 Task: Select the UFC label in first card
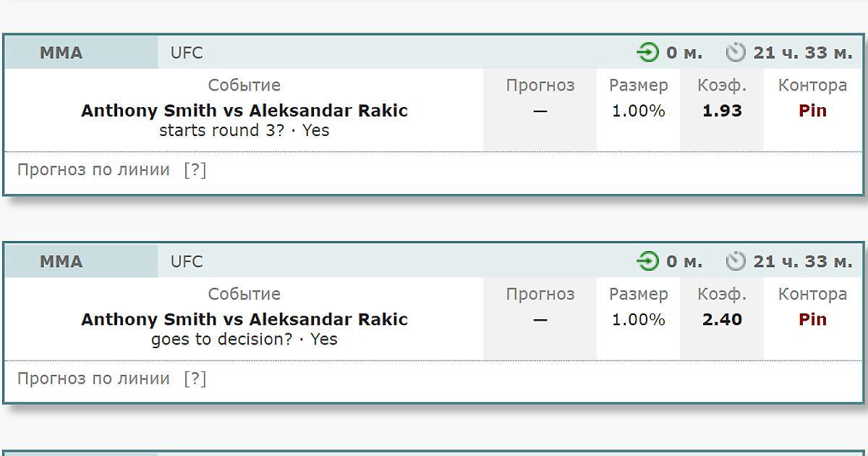(187, 53)
